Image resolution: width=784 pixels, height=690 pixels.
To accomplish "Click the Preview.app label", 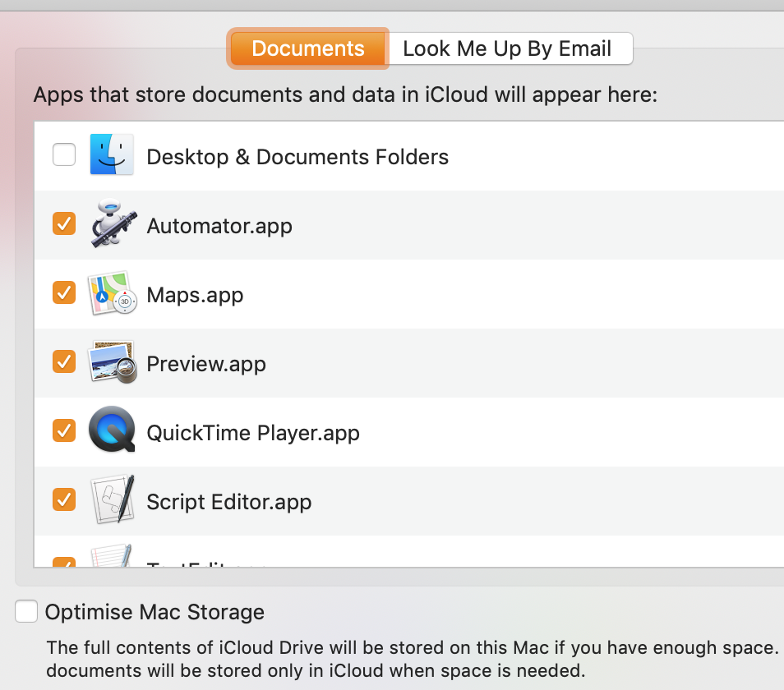I will 206,364.
